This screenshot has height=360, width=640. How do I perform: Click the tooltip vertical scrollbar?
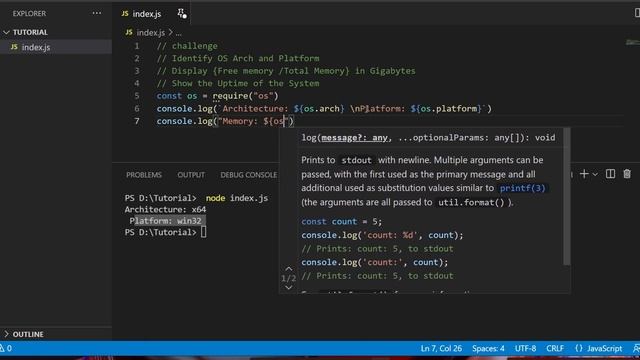point(567,196)
